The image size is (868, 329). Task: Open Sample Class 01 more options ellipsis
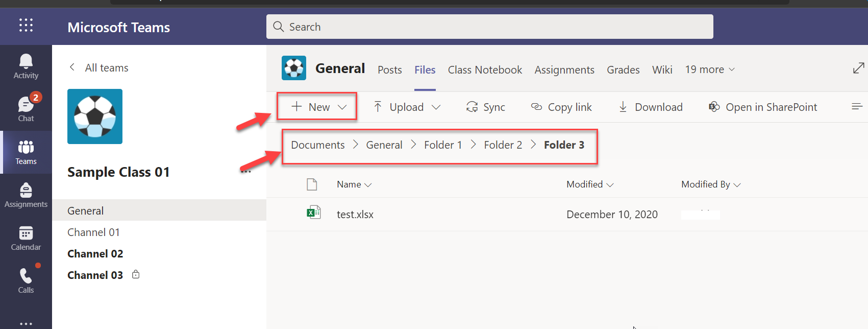point(246,172)
